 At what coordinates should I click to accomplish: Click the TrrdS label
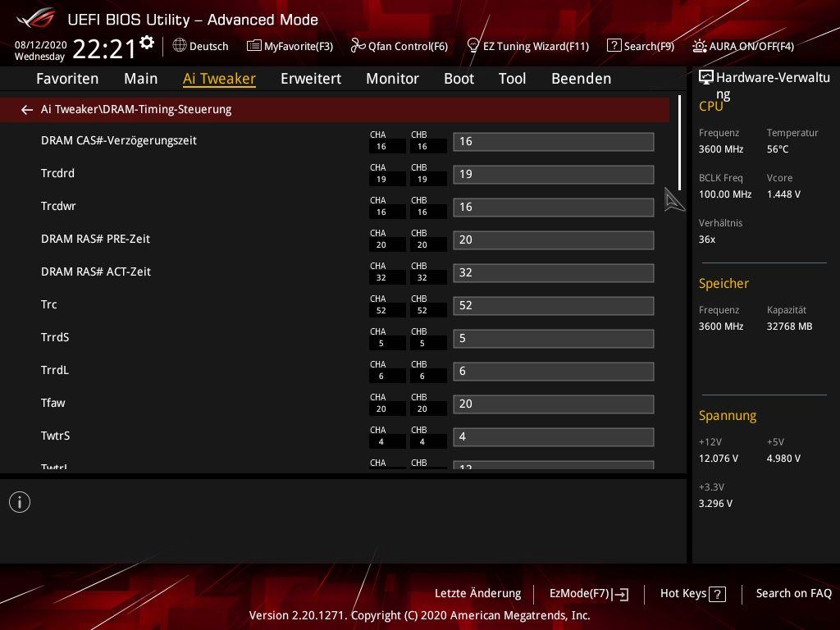point(55,337)
